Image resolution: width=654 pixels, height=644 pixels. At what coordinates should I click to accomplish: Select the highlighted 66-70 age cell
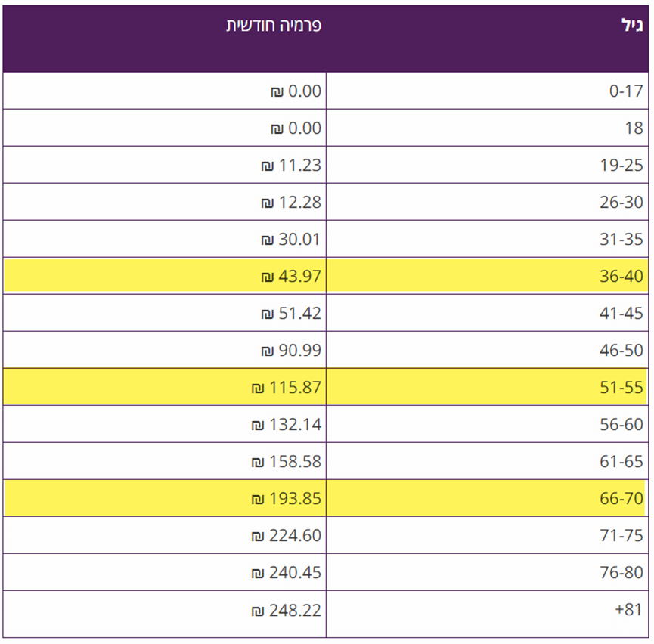pyautogui.click(x=621, y=499)
